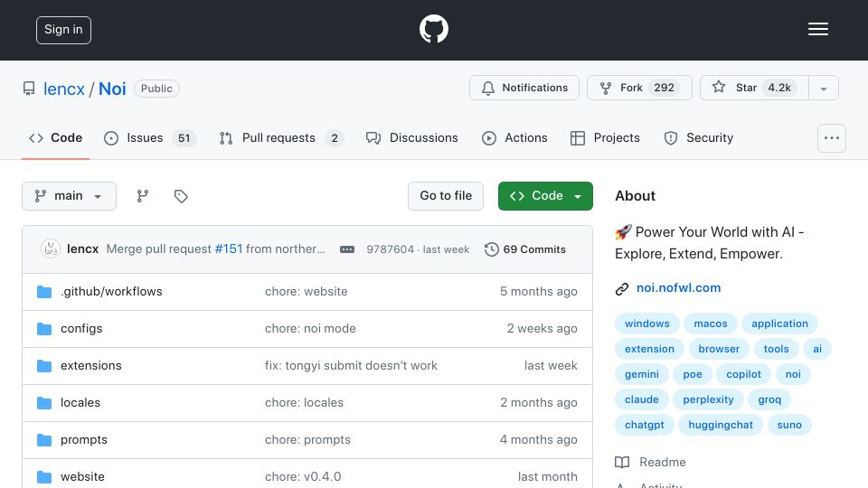Select the huggingchat topic tag

721,425
